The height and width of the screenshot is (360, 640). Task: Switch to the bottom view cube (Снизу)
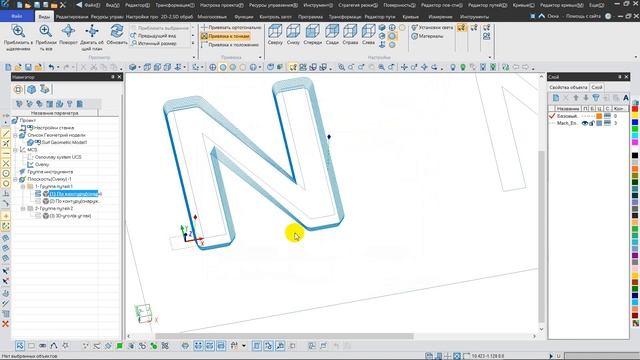pyautogui.click(x=293, y=31)
